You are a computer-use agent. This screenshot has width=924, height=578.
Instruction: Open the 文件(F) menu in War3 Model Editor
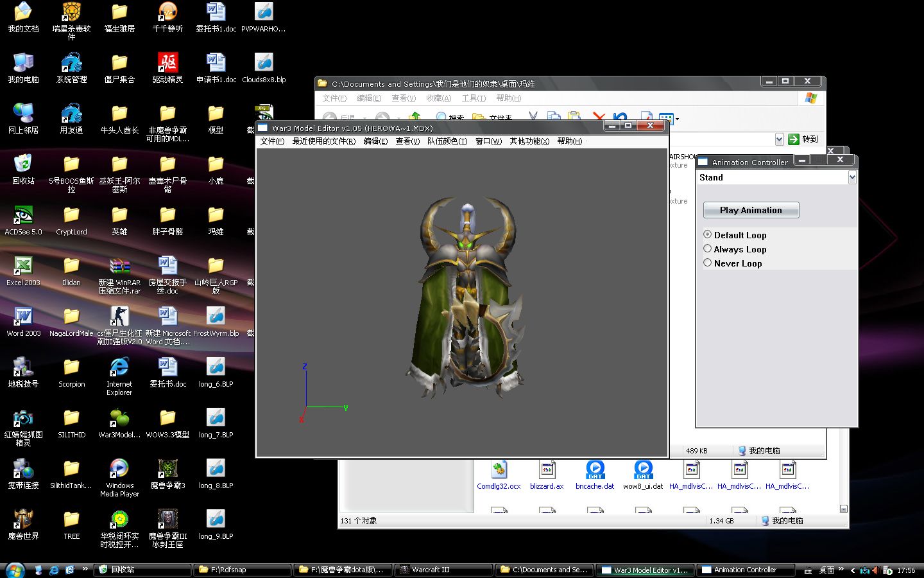point(272,141)
